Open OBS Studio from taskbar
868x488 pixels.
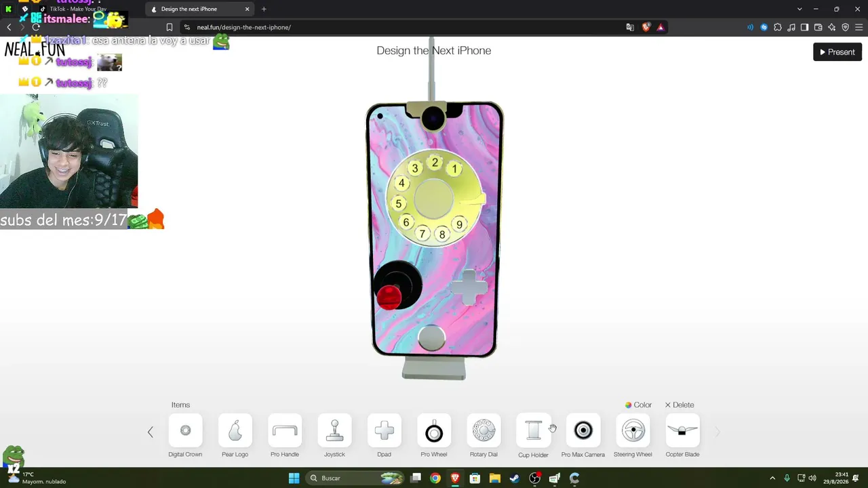(535, 479)
